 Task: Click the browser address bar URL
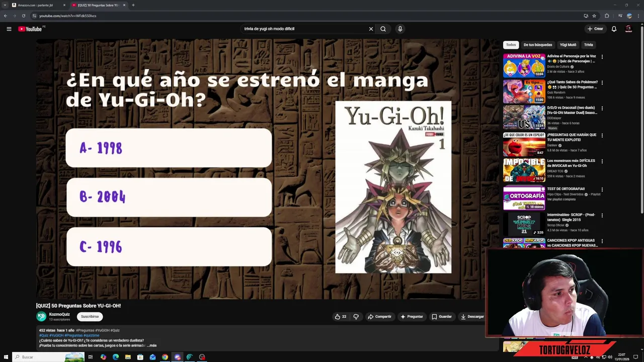tap(67, 16)
